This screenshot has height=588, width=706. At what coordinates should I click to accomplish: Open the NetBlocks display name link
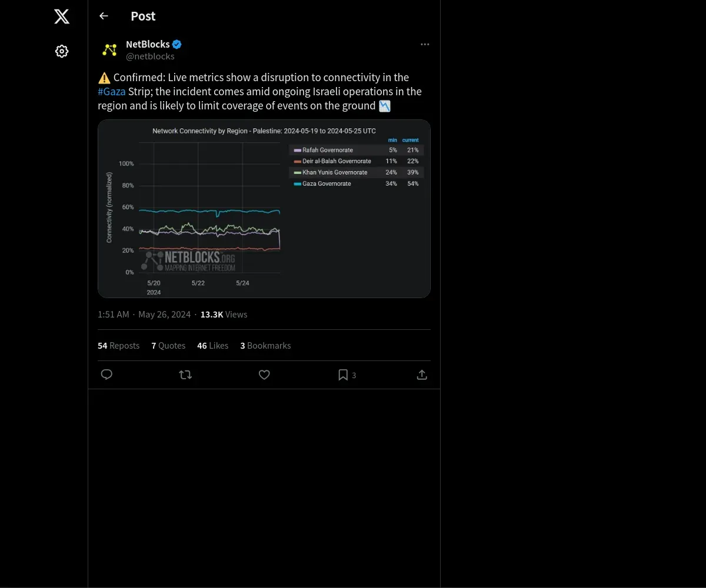pyautogui.click(x=148, y=44)
